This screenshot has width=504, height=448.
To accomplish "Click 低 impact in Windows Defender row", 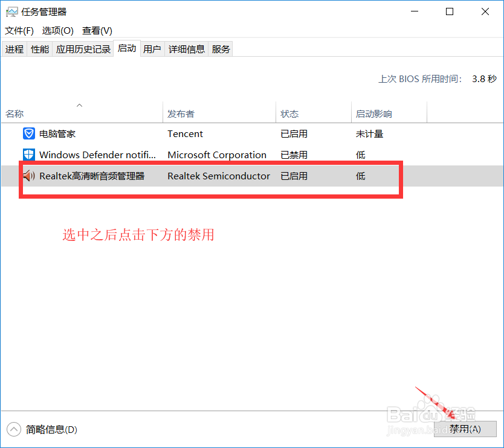I will (x=360, y=155).
